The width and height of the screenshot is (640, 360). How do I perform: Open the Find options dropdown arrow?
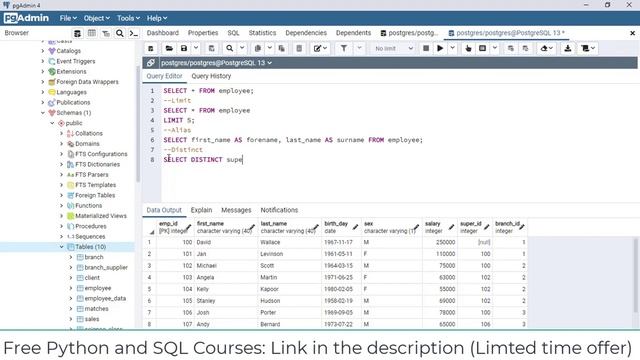[x=242, y=48]
